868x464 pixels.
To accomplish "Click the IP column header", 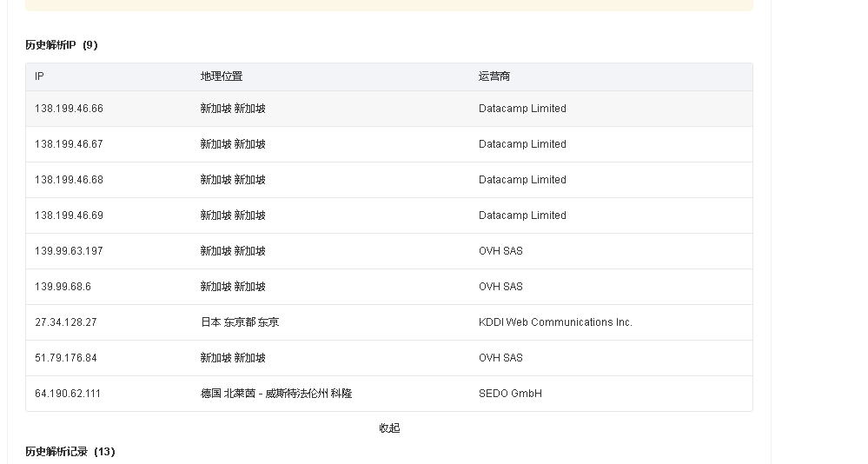I will point(39,76).
